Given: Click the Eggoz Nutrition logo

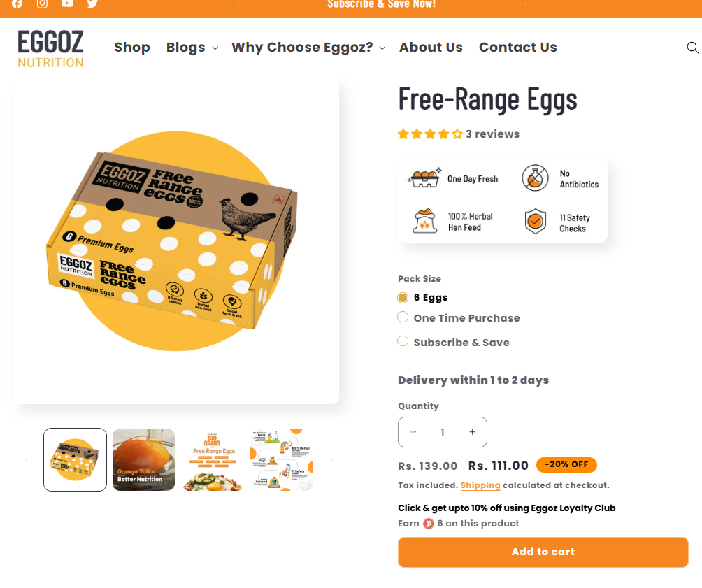Looking at the screenshot, I should point(50,48).
